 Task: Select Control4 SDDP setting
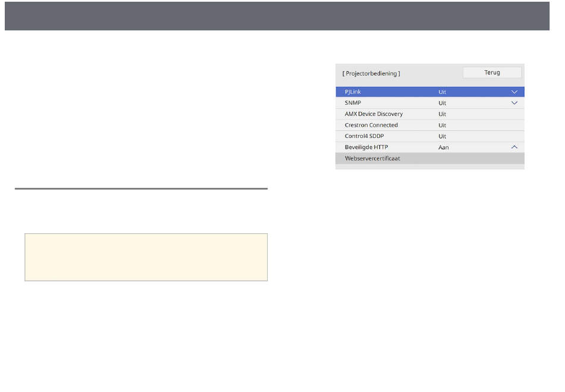(x=430, y=136)
